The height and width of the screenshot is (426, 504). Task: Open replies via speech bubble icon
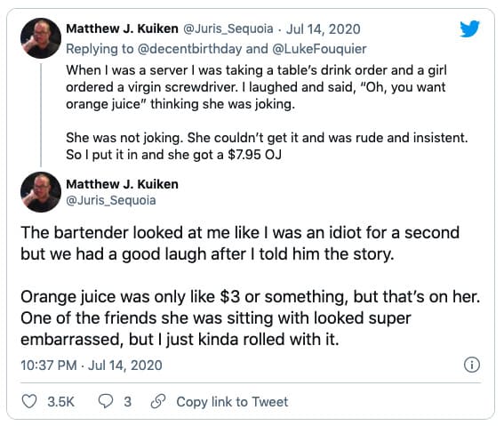106,402
